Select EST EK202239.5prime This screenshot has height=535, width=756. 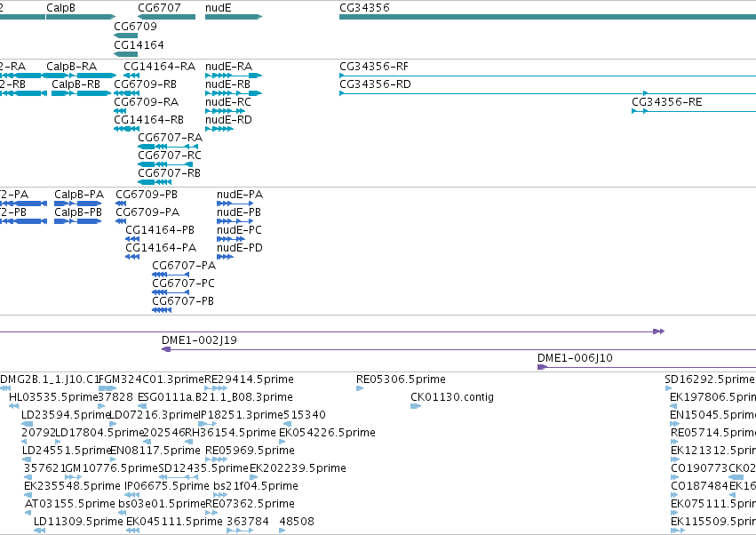[x=253, y=477]
